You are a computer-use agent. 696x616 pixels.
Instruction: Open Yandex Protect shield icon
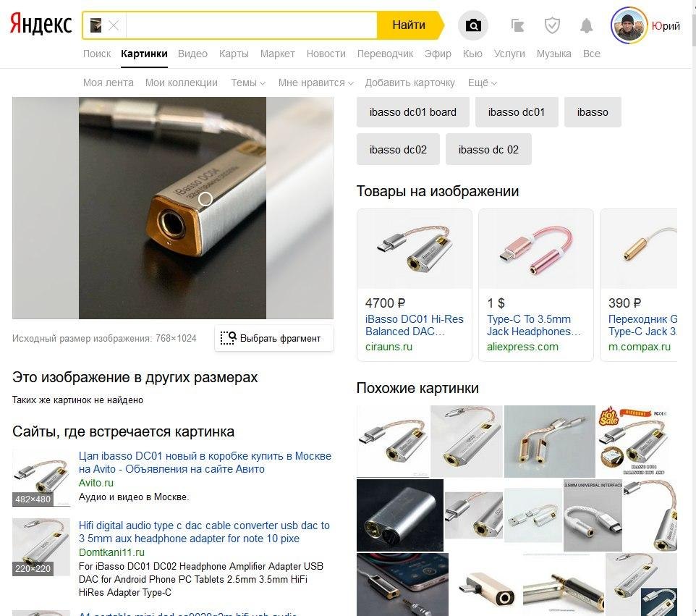(552, 25)
